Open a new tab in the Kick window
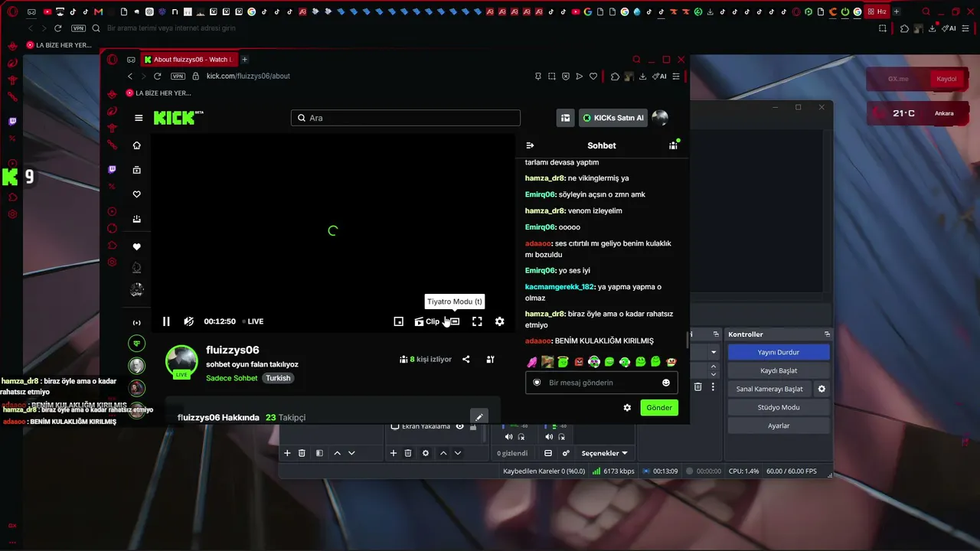 tap(244, 60)
